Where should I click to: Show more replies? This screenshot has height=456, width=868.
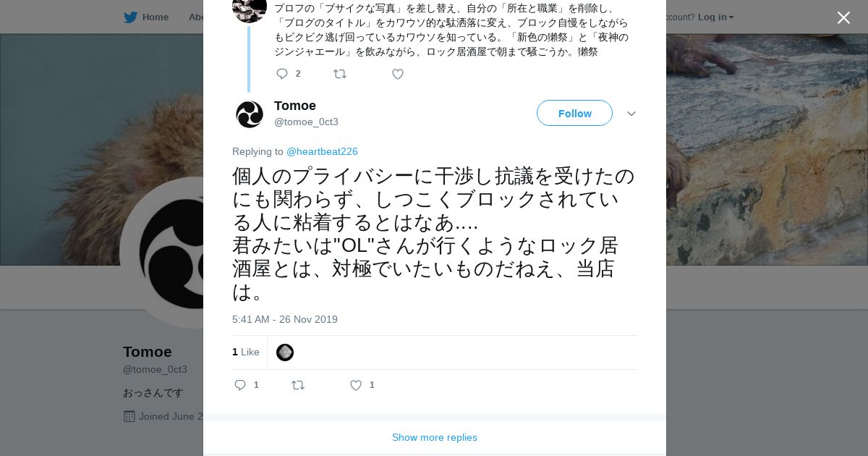point(435,437)
